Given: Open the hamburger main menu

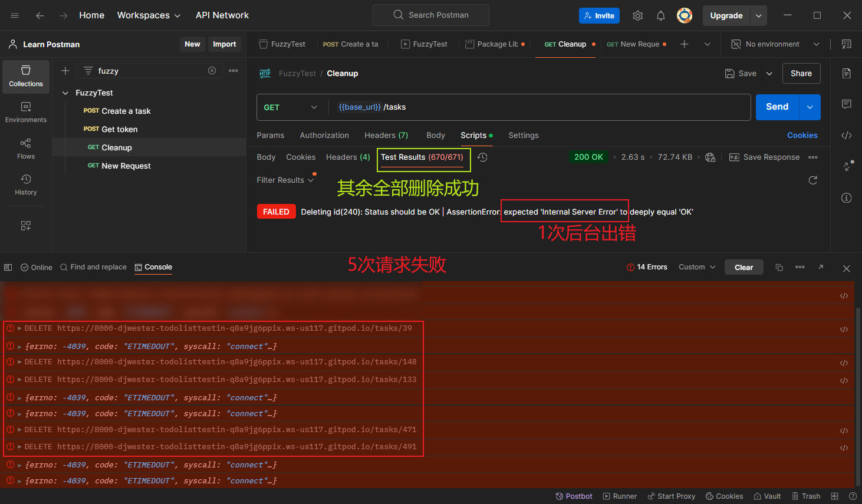Looking at the screenshot, I should coord(15,15).
